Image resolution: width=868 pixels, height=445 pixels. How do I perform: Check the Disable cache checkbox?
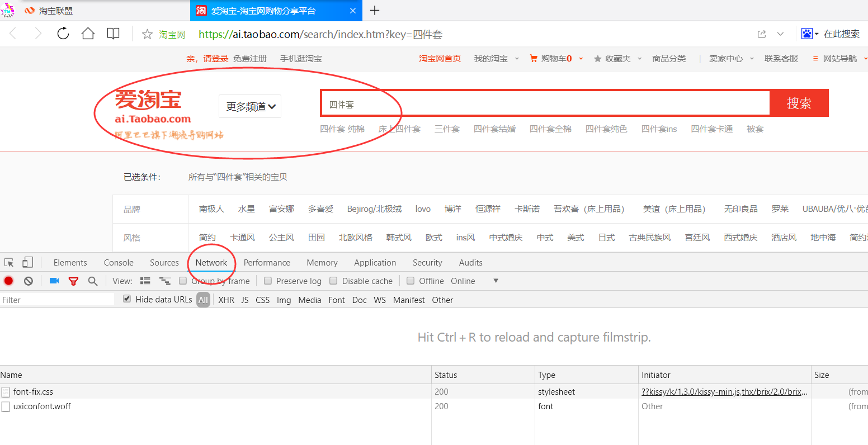(x=334, y=281)
